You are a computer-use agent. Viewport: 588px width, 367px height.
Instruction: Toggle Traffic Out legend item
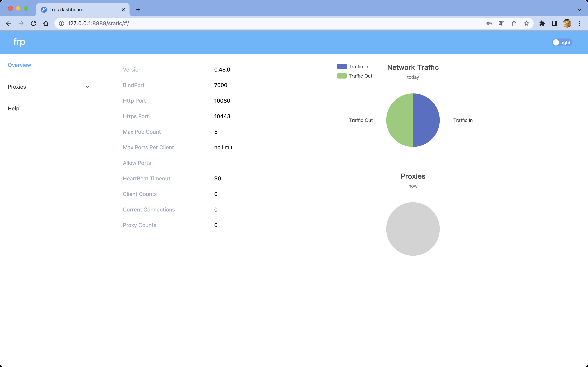(x=354, y=76)
